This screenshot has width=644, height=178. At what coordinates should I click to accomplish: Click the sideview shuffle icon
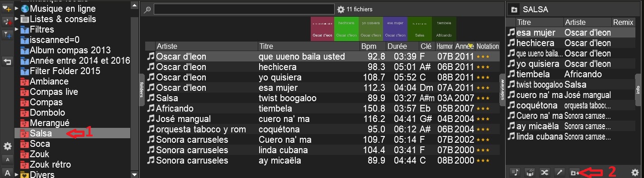click(545, 172)
